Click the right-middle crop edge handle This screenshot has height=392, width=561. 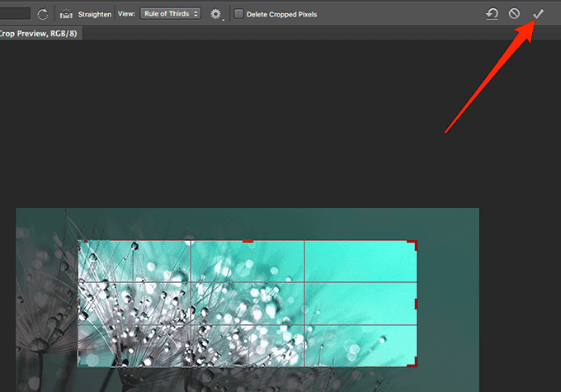coord(416,304)
